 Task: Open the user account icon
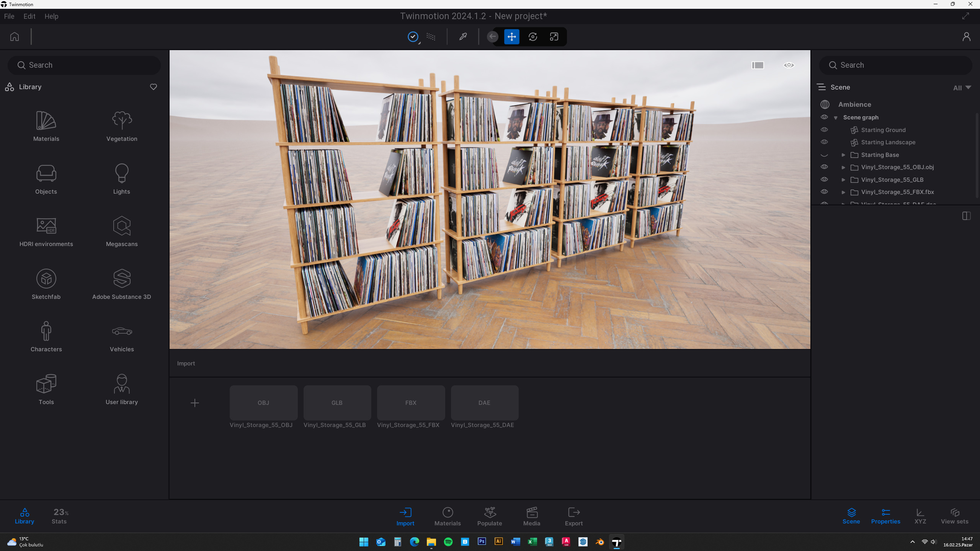pos(966,37)
